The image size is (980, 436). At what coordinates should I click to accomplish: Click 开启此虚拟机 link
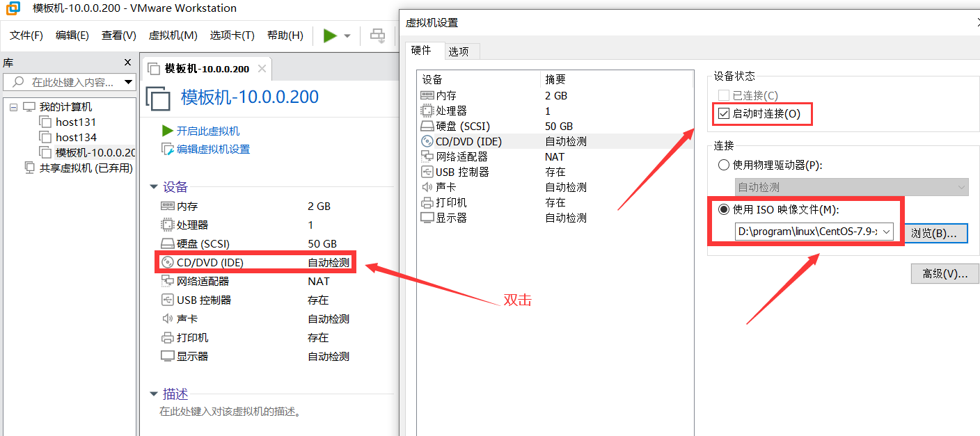208,131
